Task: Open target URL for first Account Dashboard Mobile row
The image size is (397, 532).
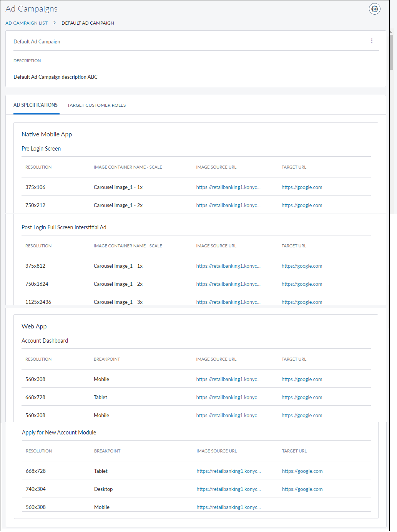Action: [302, 380]
